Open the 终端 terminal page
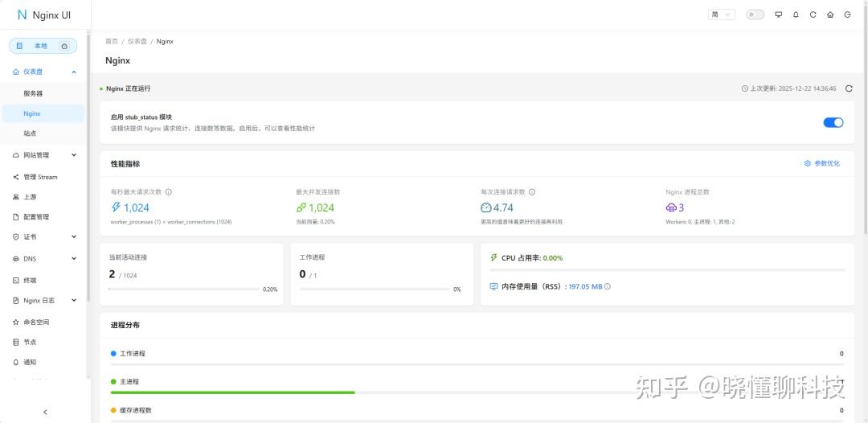The height and width of the screenshot is (423, 868). click(x=44, y=280)
